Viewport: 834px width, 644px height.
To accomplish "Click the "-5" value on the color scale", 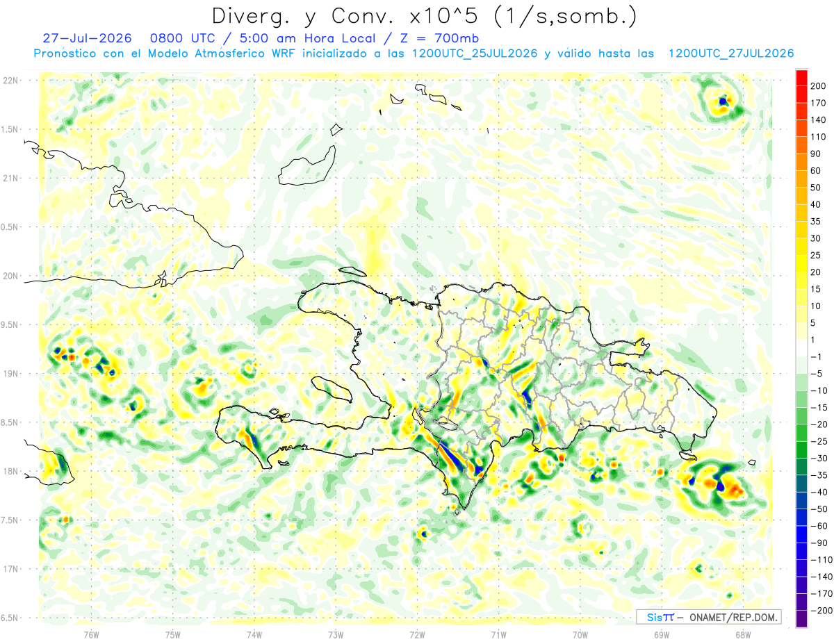I will pyautogui.click(x=816, y=374).
